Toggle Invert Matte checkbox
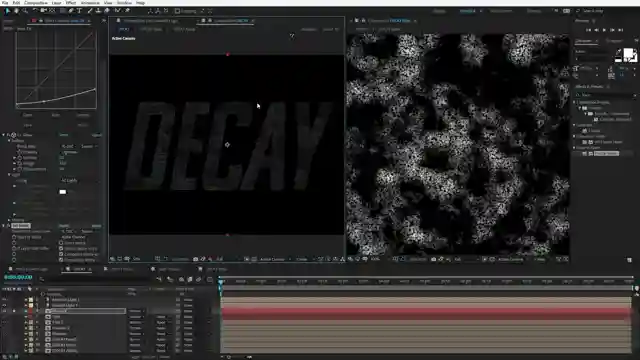This screenshot has height=360, width=640. coord(61,242)
